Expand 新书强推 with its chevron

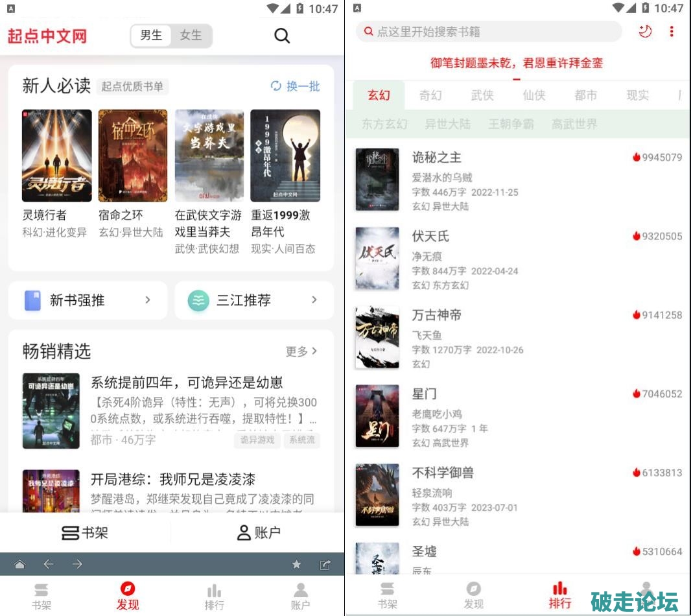click(x=148, y=300)
